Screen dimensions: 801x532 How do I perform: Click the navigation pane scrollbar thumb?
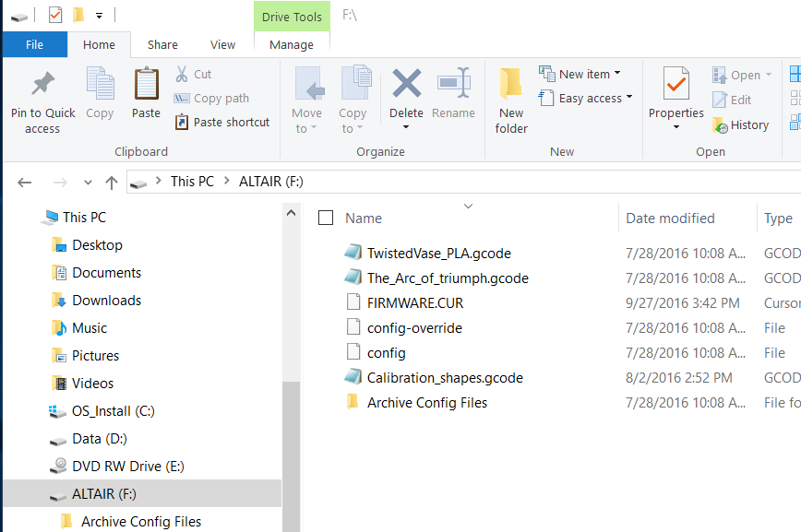click(x=292, y=455)
